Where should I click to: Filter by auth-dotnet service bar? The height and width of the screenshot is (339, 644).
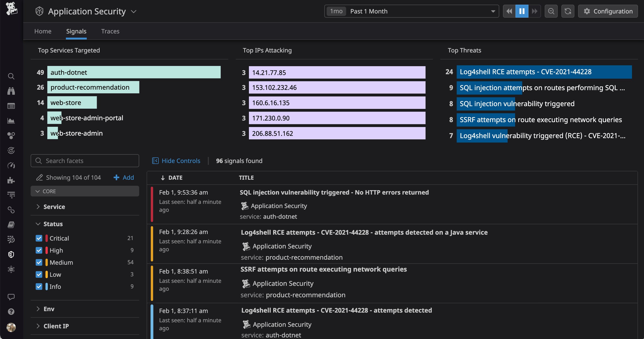[x=134, y=72]
